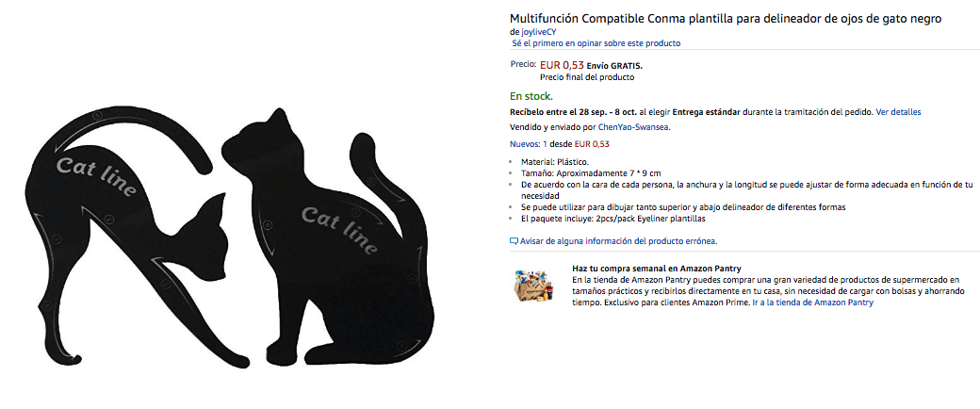Click 'Sé el primero en opinar' review link
The image size is (980, 409).
(x=596, y=43)
